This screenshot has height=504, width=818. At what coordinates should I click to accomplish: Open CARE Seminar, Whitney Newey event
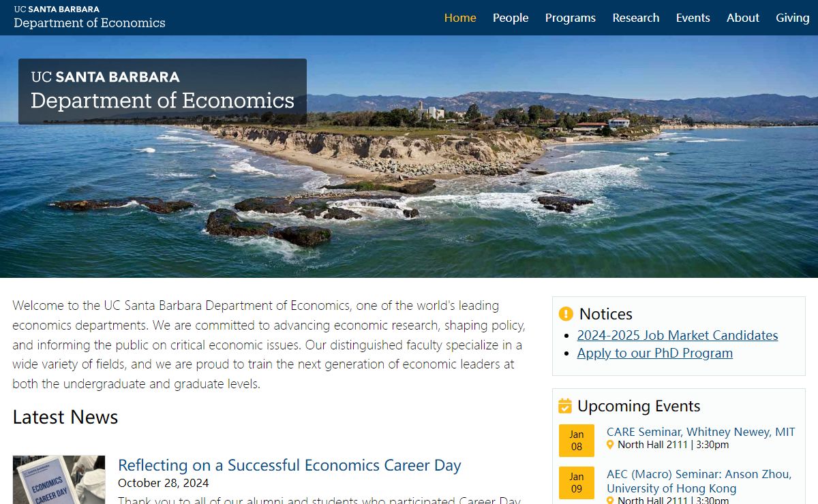(x=701, y=432)
